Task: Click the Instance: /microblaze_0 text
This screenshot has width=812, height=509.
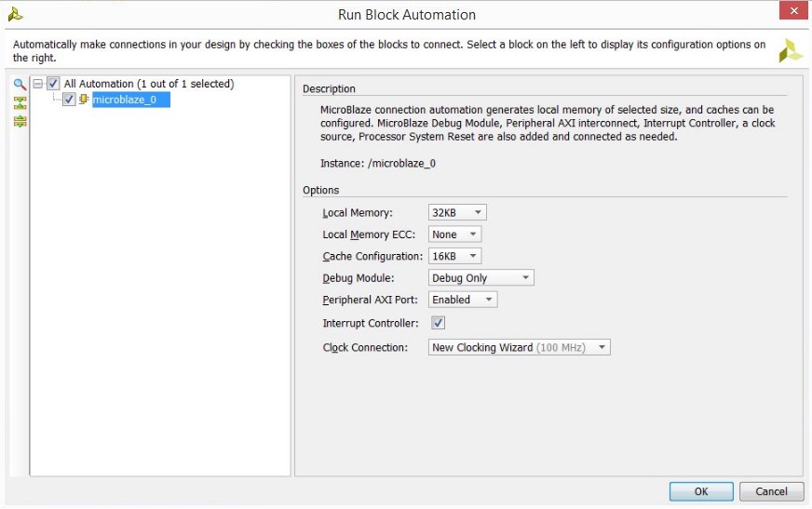Action: (x=378, y=164)
